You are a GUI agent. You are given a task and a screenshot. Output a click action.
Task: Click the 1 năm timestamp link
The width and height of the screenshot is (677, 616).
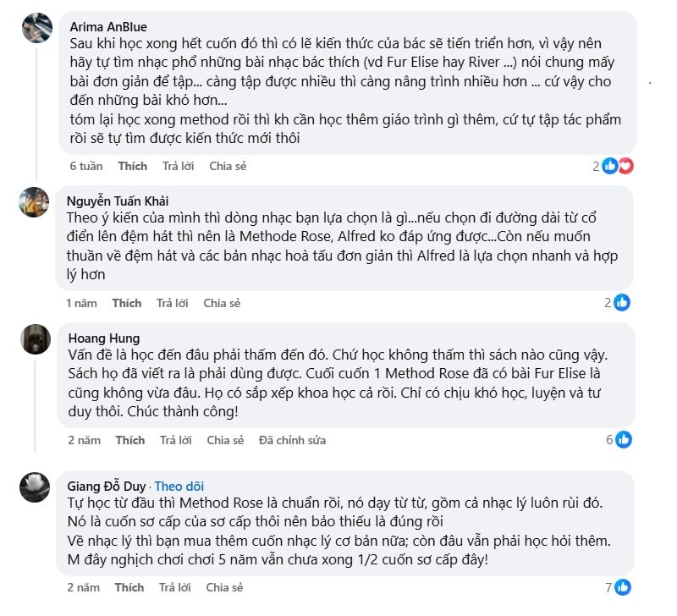click(82, 303)
